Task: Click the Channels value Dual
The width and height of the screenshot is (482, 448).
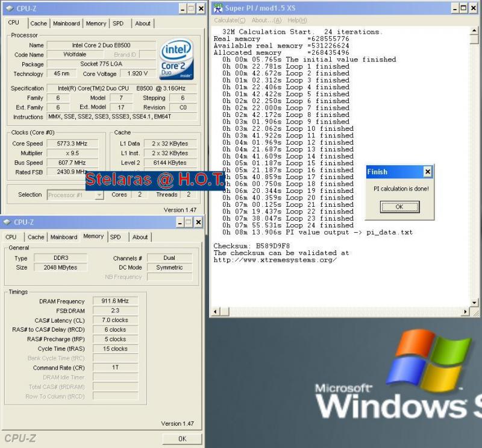Action: [169, 258]
